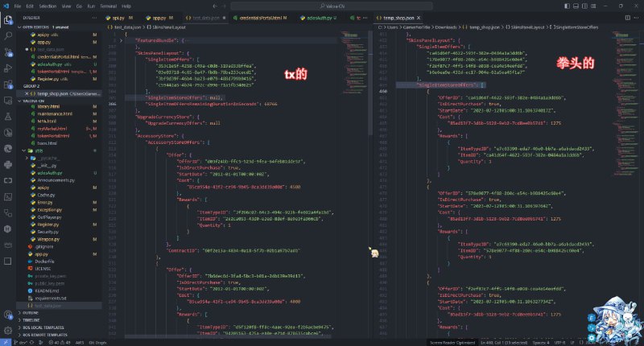Click Downloads breadcrumb in right editor
The image size is (644, 346).
coord(446,27)
